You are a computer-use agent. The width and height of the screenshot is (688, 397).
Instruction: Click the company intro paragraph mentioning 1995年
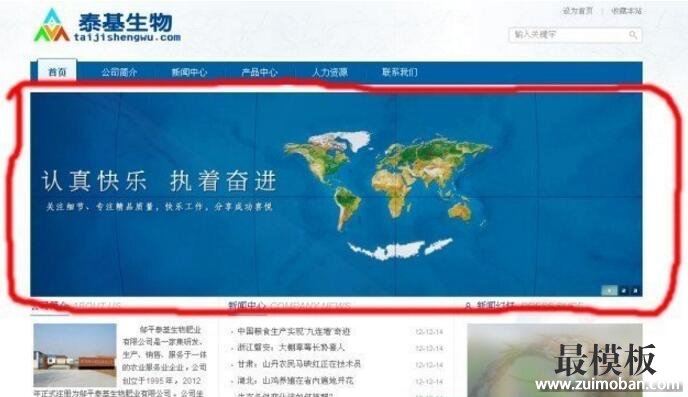tap(164, 361)
